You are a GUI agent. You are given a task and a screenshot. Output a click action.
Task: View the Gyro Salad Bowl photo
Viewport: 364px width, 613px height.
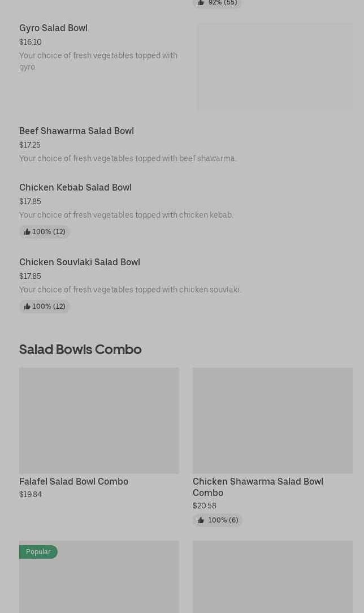[x=275, y=67]
